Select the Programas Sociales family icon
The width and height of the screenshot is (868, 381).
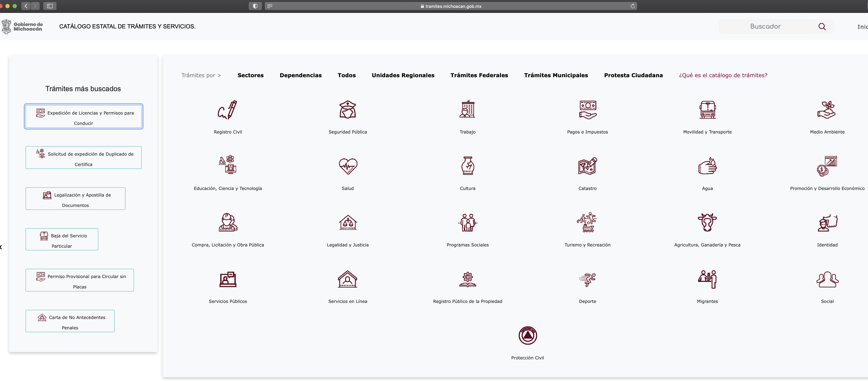tap(468, 223)
